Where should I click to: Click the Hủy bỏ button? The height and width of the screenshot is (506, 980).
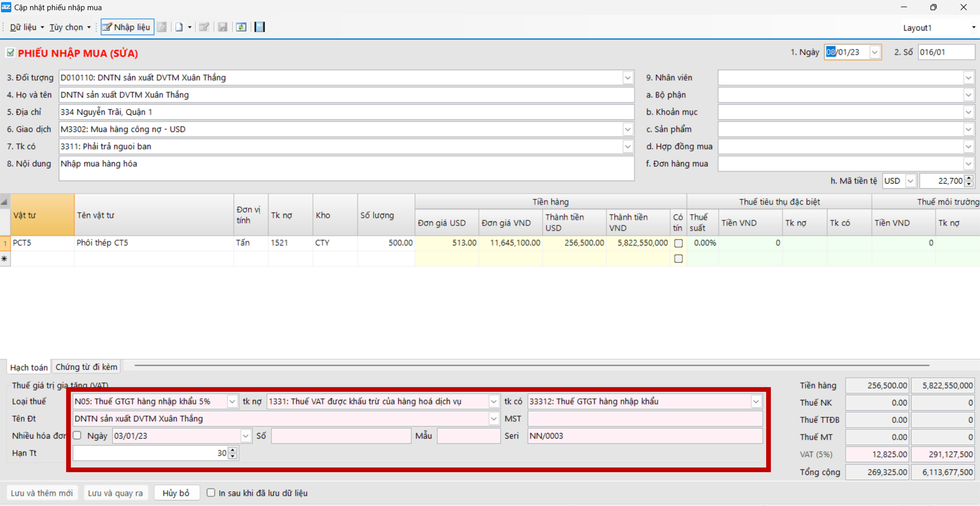pyautogui.click(x=176, y=493)
